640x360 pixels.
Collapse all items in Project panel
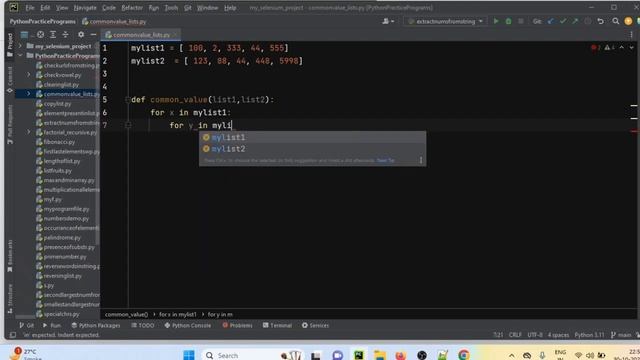tap(65, 35)
